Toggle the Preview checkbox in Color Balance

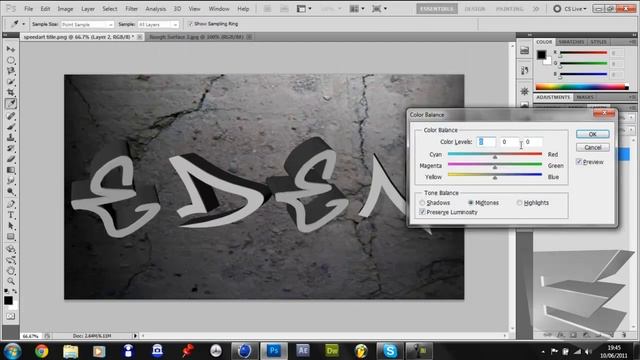(x=579, y=162)
